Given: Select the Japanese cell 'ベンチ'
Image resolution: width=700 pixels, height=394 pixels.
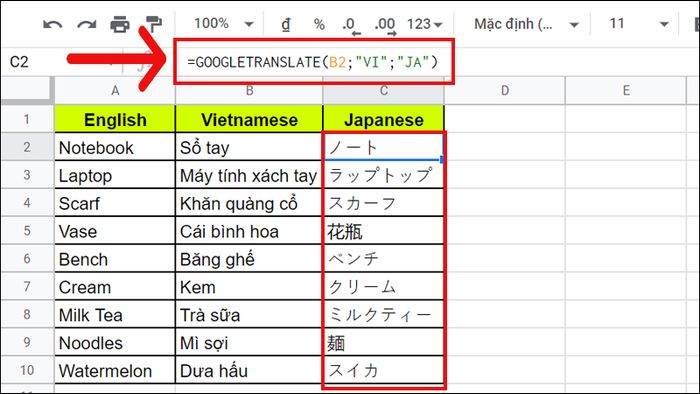Looking at the screenshot, I should tap(383, 259).
